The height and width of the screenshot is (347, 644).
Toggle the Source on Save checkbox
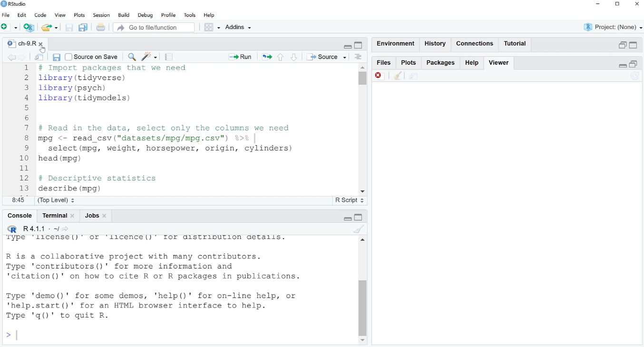[x=68, y=57]
